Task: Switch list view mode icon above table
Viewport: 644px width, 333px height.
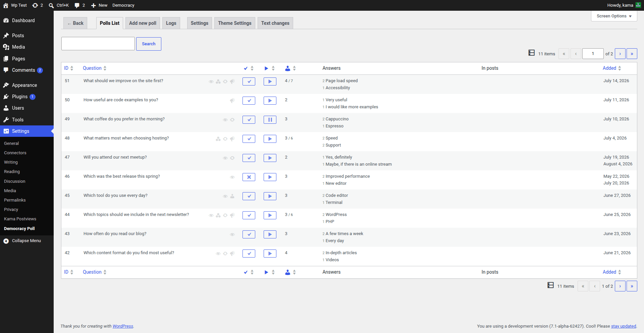Action: point(532,53)
